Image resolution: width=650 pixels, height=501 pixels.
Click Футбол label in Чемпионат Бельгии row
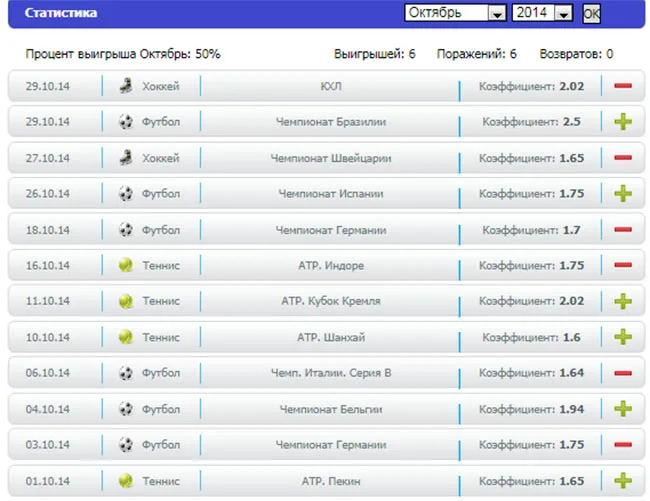[161, 409]
